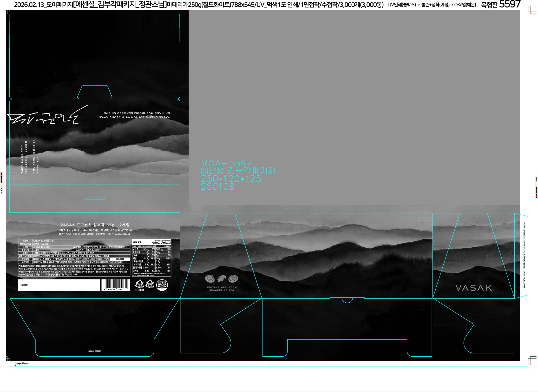Click the middle mushroom stem illustration
The width and height of the screenshot is (538, 392).
pyautogui.click(x=222, y=279)
